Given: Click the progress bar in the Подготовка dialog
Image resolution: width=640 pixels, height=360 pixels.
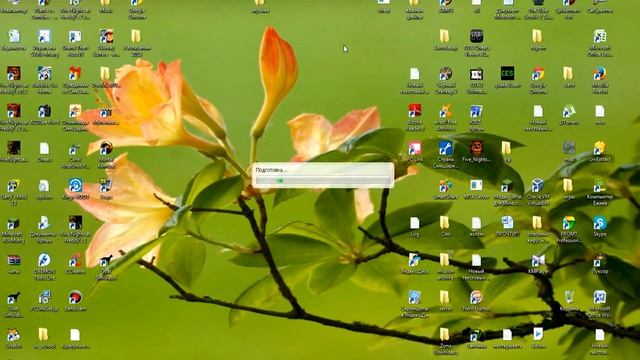Looking at the screenshot, I should click(322, 180).
